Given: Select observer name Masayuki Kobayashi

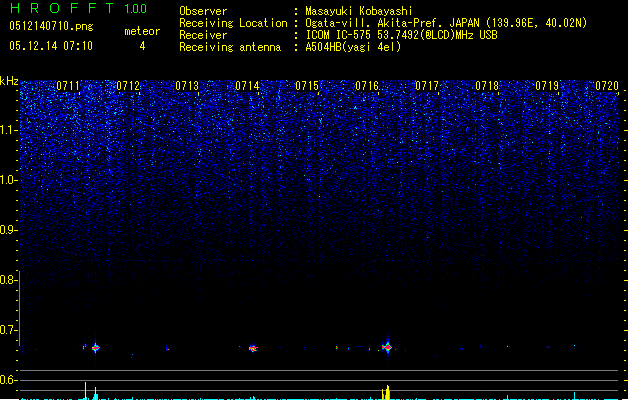Looking at the screenshot, I should (359, 11).
